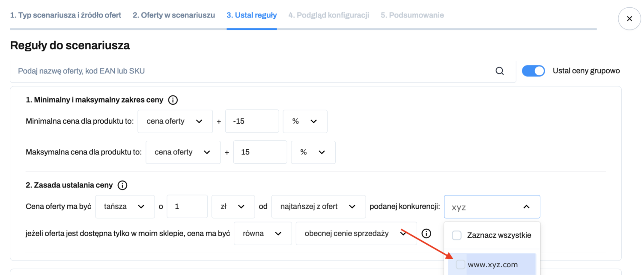The height and width of the screenshot is (275, 644).
Task: Click the minimum price field containing -15
Action: click(252, 121)
